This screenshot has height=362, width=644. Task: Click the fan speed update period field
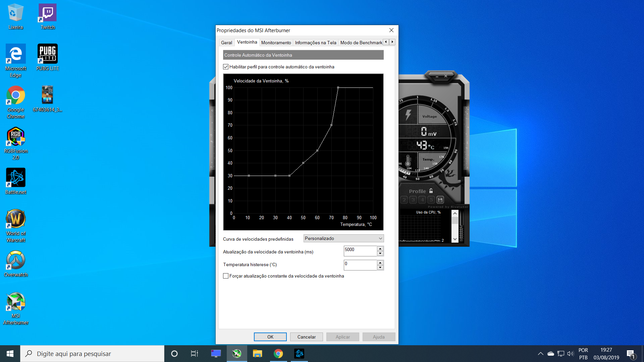360,251
